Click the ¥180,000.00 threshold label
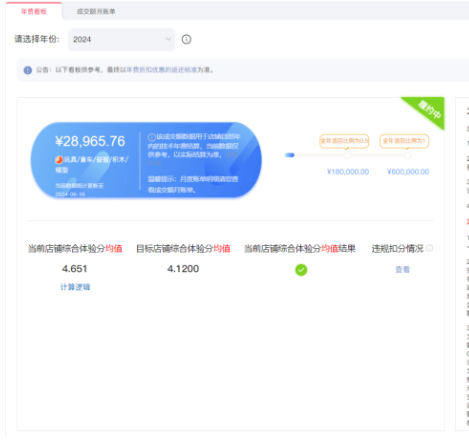 click(x=348, y=172)
